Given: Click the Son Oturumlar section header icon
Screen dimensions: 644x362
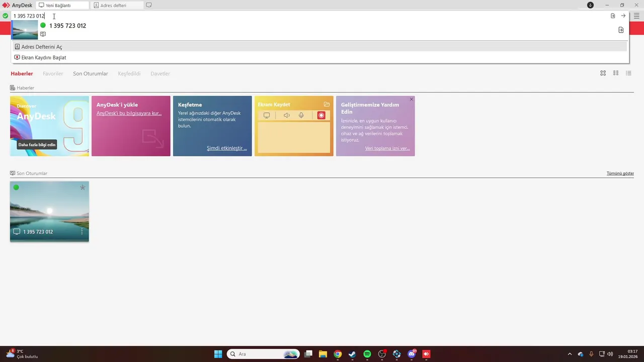Looking at the screenshot, I should 13,173.
